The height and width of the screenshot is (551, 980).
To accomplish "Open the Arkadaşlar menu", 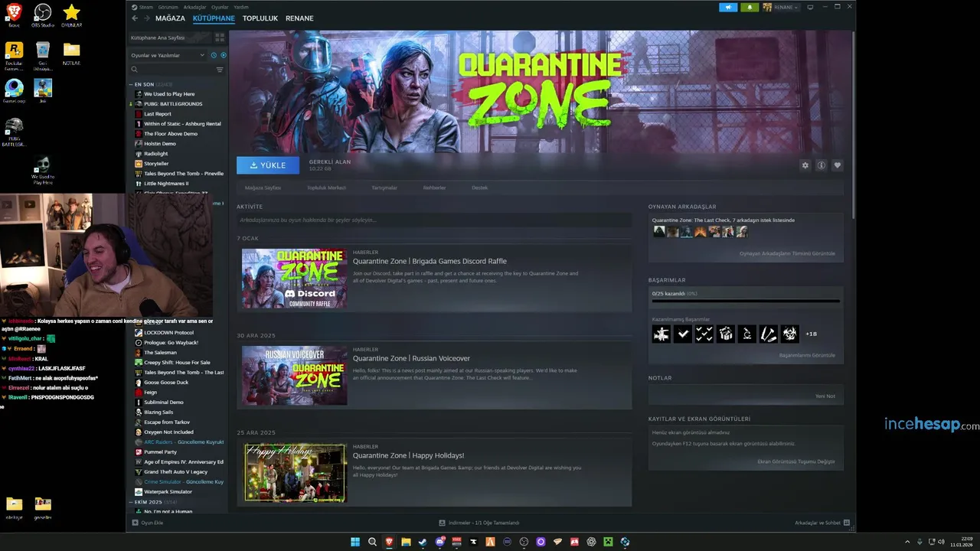I will pos(194,7).
